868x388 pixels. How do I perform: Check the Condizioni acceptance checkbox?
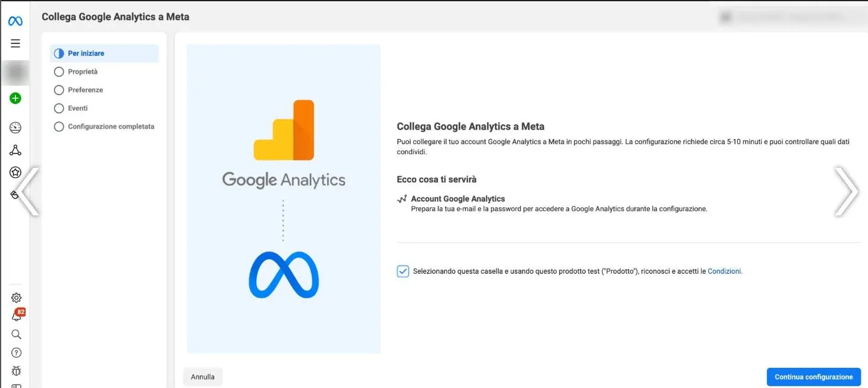pos(402,271)
